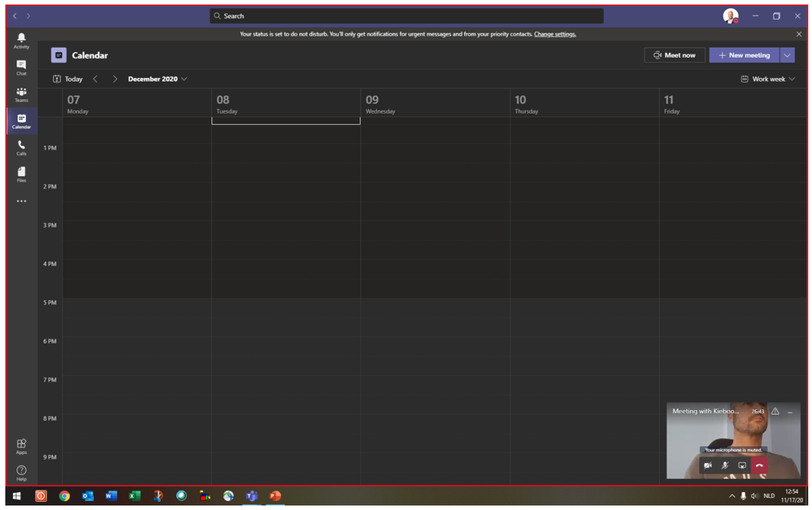The width and height of the screenshot is (812, 510).
Task: Open Files in the left rail
Action: 21,175
